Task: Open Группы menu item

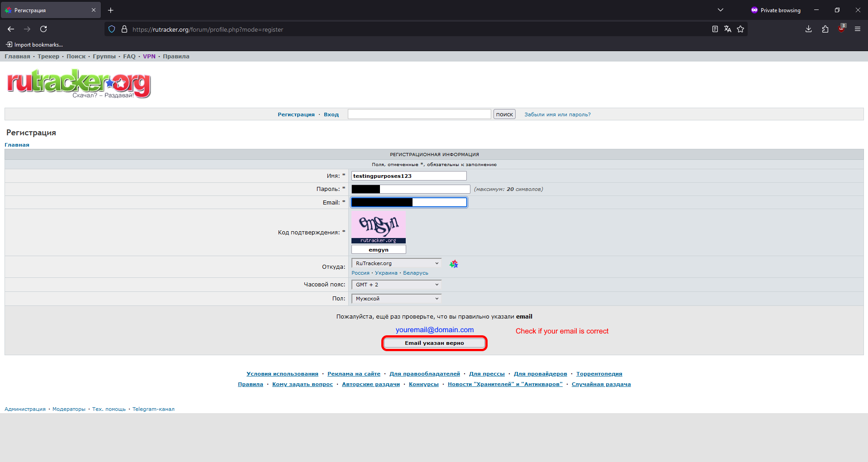Action: click(x=104, y=57)
